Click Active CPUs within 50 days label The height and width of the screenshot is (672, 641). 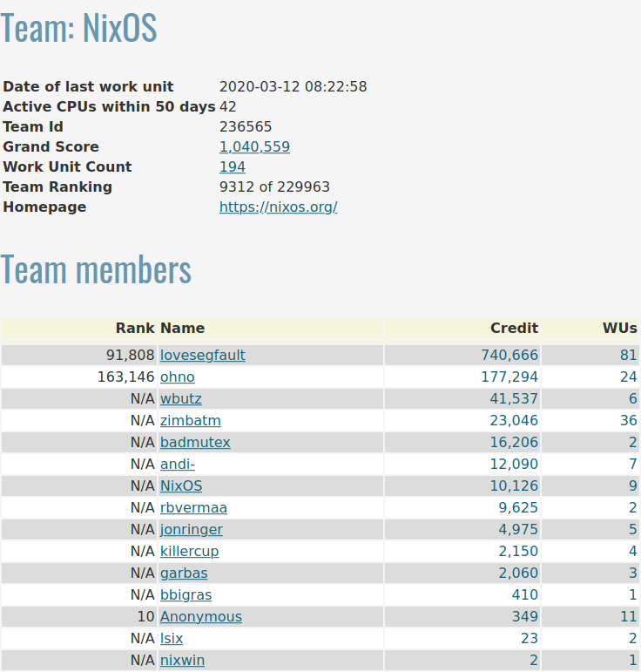[x=109, y=107]
